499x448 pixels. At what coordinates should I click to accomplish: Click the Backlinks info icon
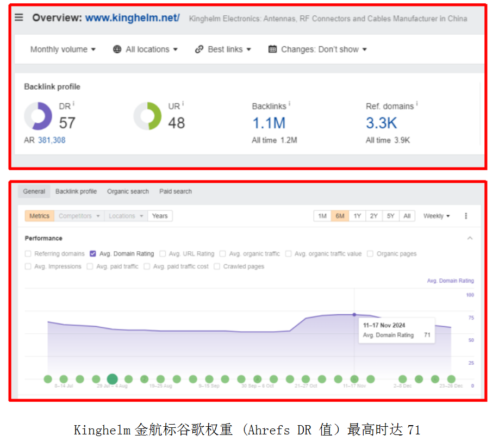click(x=289, y=103)
